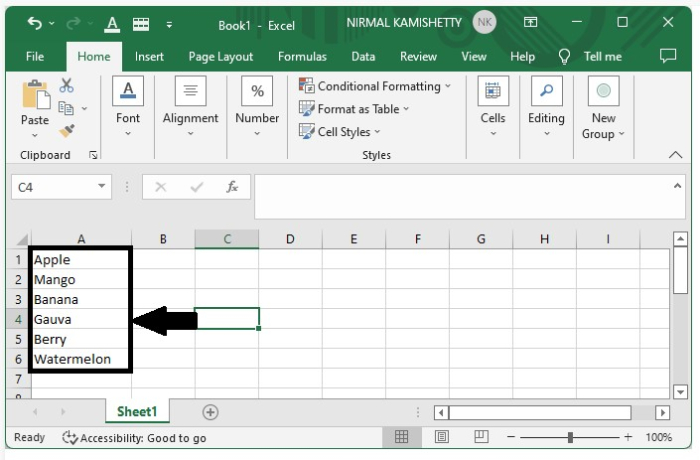Open Ribbon Display Options icon
Viewport: 700px width, 460px height.
[x=530, y=22]
